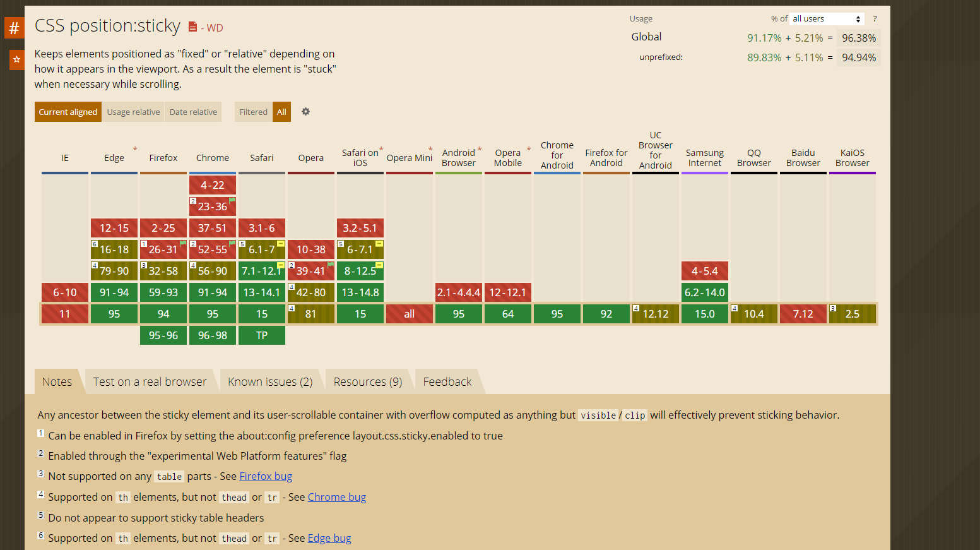980x550 pixels.
Task: Click the asterisk next to Edge header
Action: click(135, 150)
